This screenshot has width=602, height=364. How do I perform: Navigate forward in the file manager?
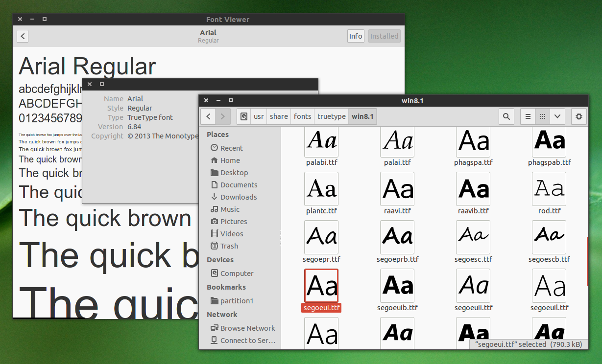click(x=222, y=116)
